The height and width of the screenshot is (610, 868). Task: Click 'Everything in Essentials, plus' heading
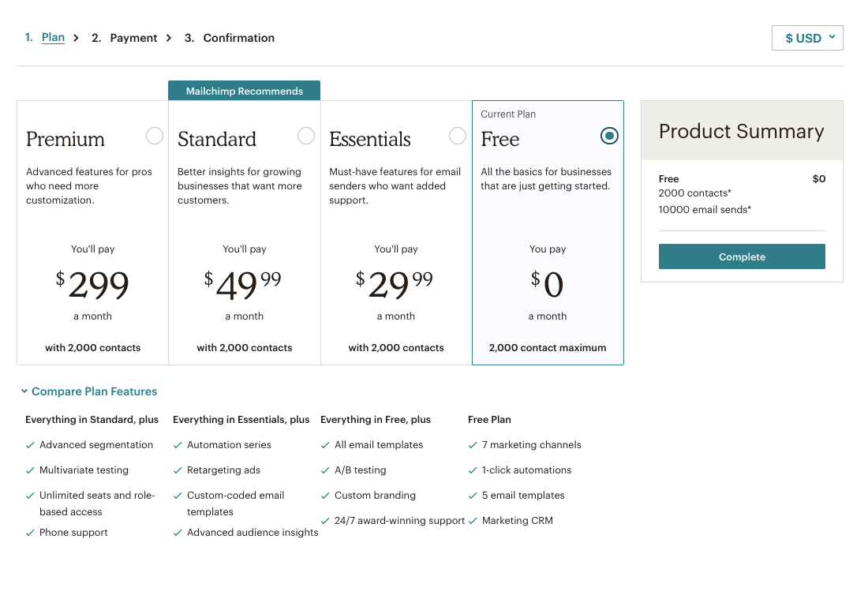[x=241, y=420]
